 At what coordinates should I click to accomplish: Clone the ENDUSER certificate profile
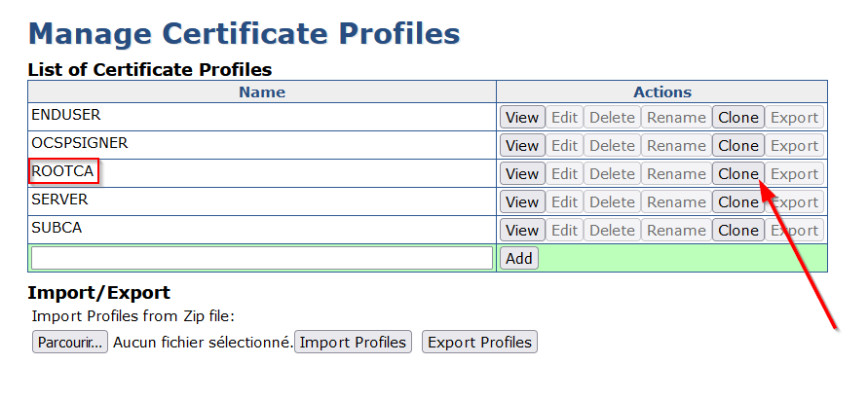[x=738, y=117]
